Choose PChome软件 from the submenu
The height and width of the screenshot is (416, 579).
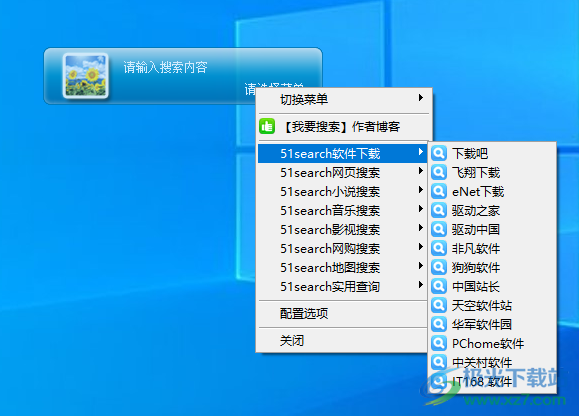[x=492, y=343]
